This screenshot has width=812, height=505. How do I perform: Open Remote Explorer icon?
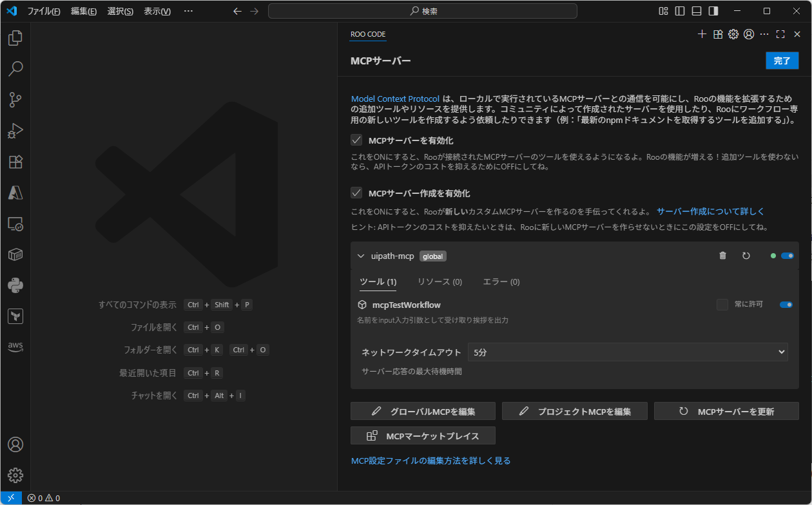[x=15, y=224]
